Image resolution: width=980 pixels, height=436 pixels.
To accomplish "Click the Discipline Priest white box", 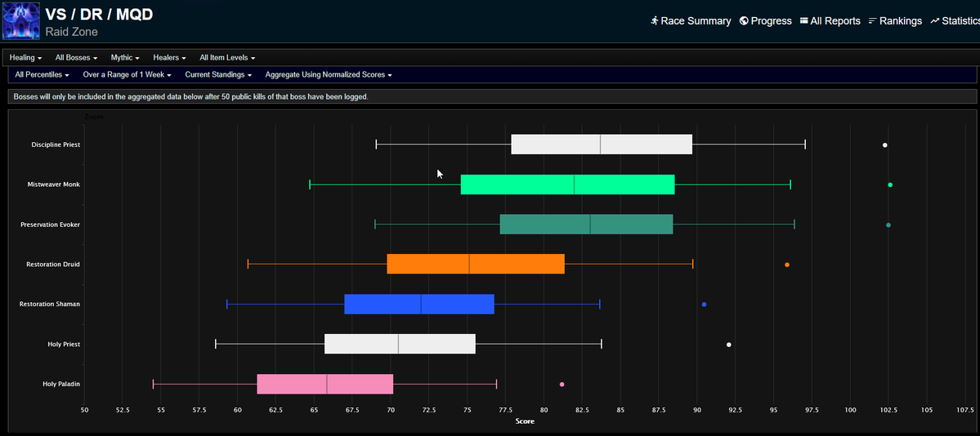I will click(x=602, y=145).
